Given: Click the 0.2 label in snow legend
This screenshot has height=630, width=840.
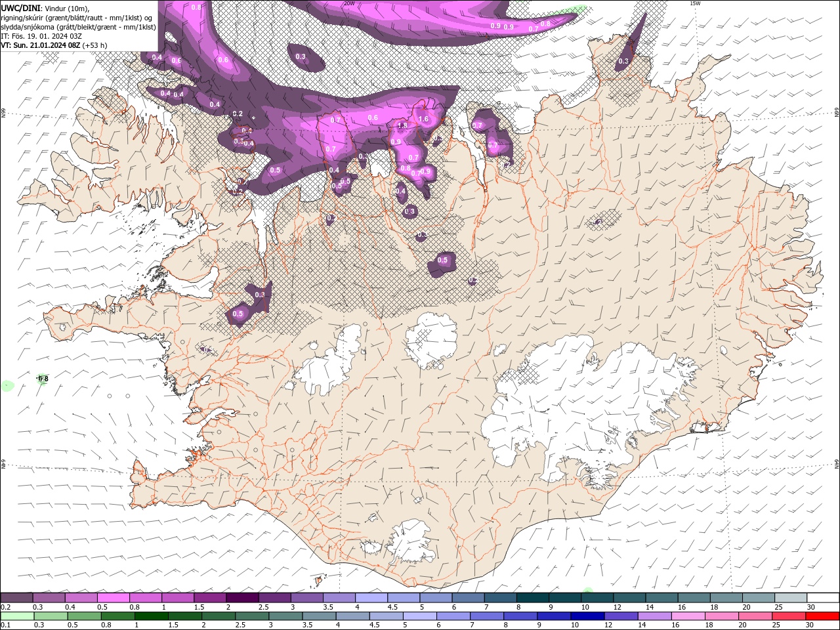Looking at the screenshot, I should [x=6, y=607].
